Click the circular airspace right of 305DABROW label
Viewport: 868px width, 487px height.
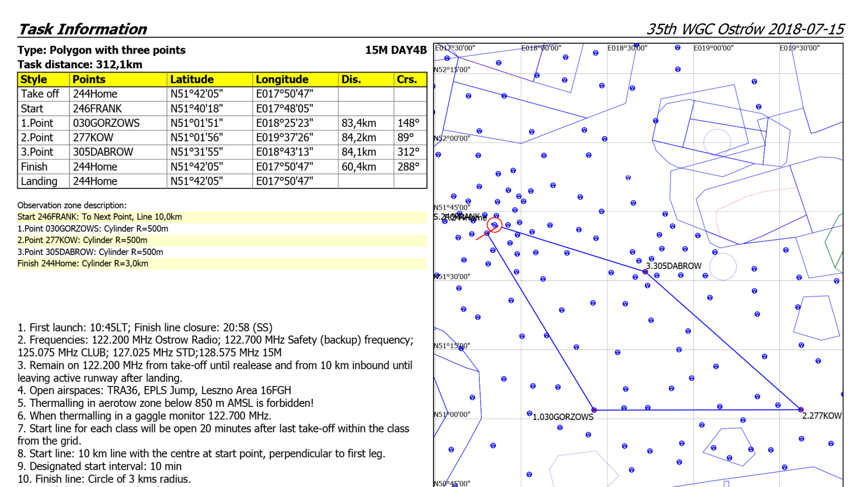(x=723, y=267)
